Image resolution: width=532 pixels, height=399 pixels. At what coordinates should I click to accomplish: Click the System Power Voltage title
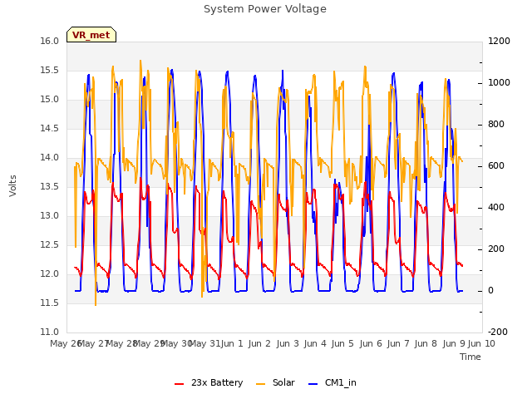tap(265, 9)
